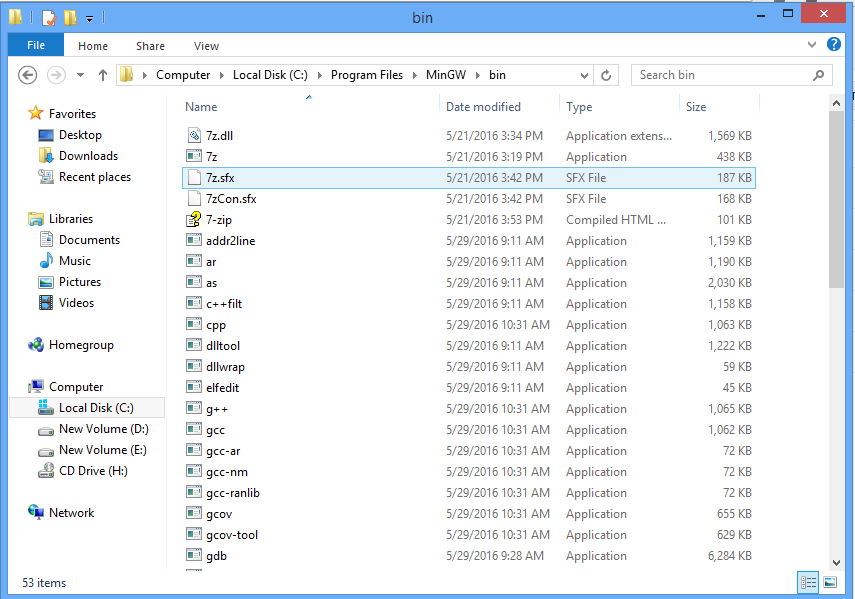855x599 pixels.
Task: Click Program Files in the breadcrumb
Action: (366, 75)
